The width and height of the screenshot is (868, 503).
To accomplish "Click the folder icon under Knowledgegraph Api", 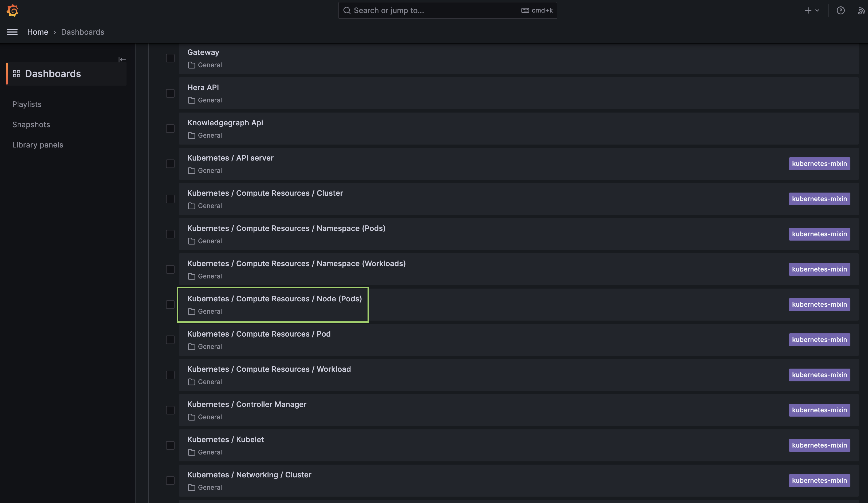I will pyautogui.click(x=192, y=136).
